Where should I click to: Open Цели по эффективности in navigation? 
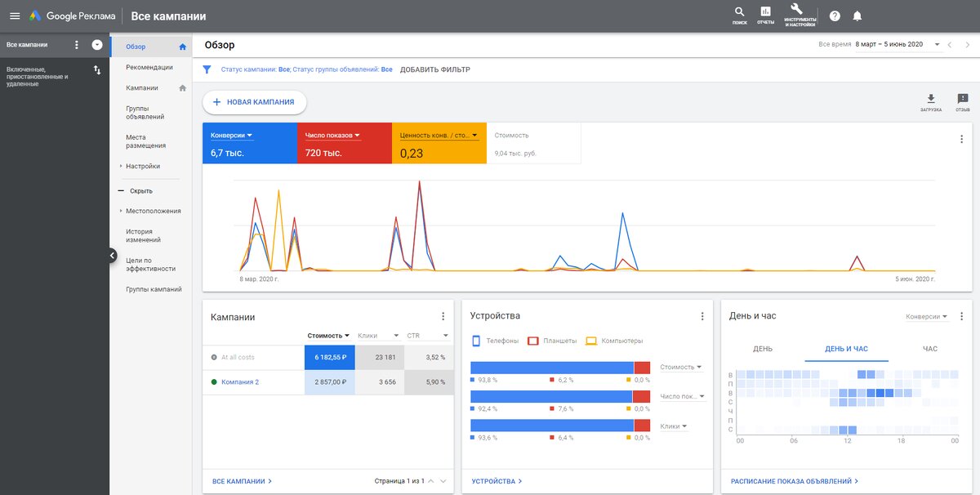(x=151, y=264)
